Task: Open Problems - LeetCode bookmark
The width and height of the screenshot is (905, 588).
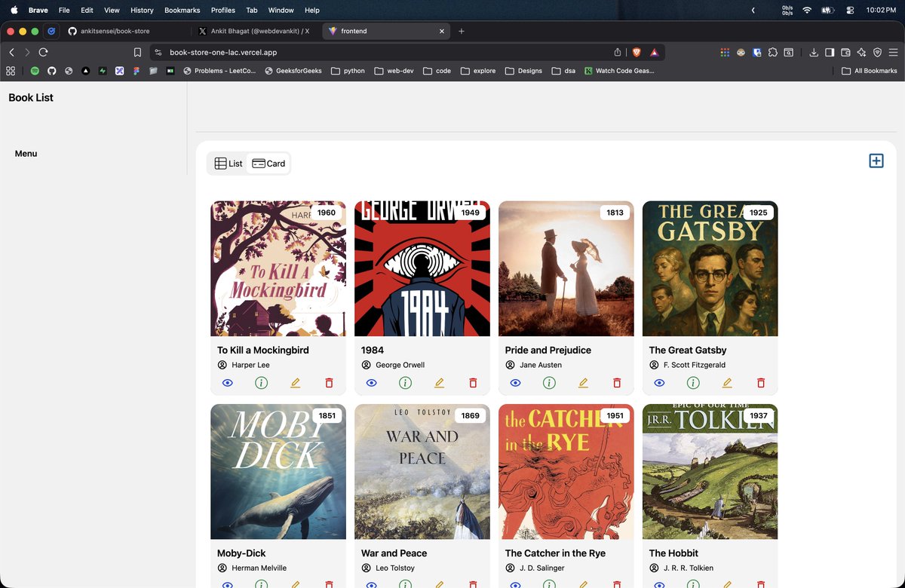Action: pyautogui.click(x=219, y=71)
